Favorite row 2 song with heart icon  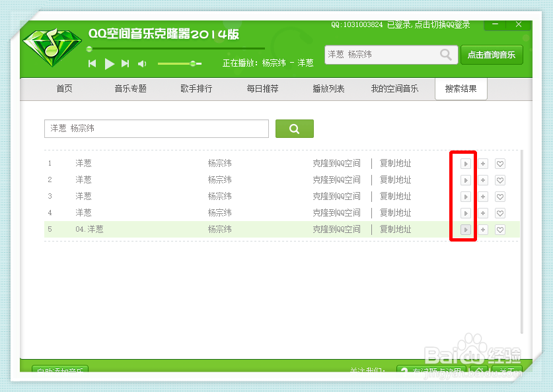click(x=500, y=180)
